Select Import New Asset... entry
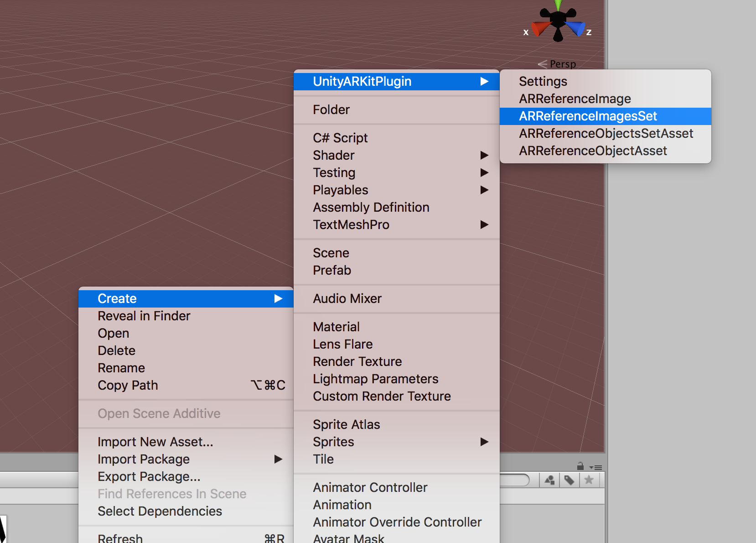 (x=186, y=442)
